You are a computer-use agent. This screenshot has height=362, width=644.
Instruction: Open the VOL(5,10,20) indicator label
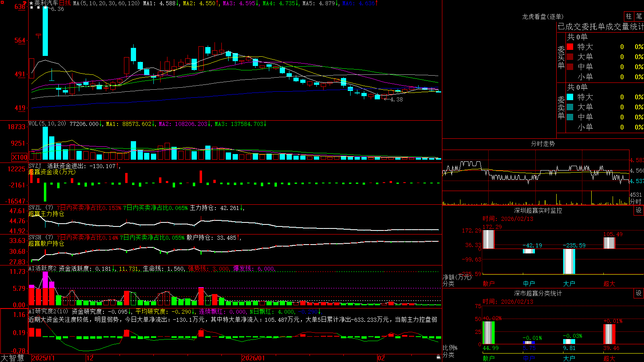click(47, 124)
